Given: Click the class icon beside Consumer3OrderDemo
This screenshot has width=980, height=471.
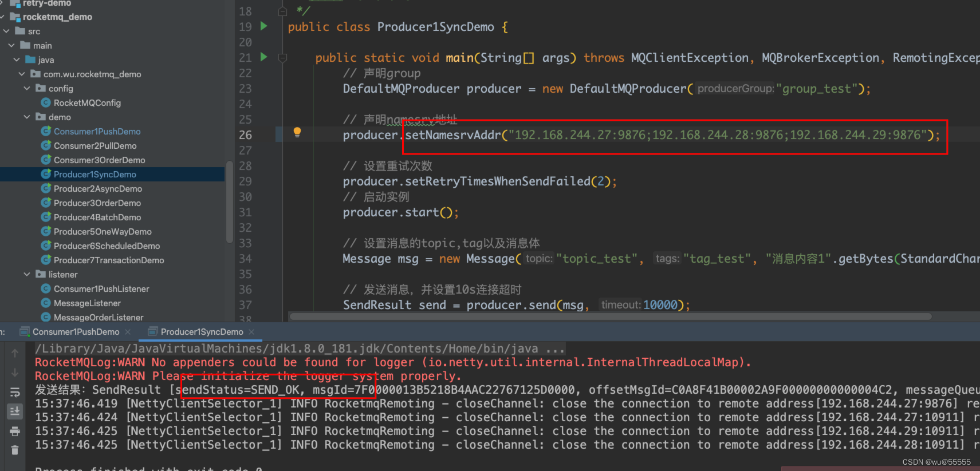Looking at the screenshot, I should 46,160.
